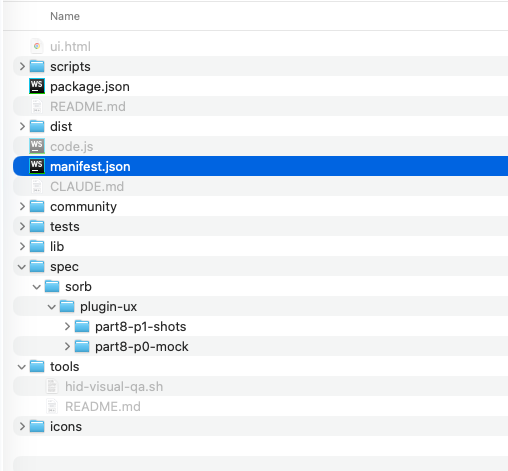Expand the dist folder chevron

click(x=22, y=126)
